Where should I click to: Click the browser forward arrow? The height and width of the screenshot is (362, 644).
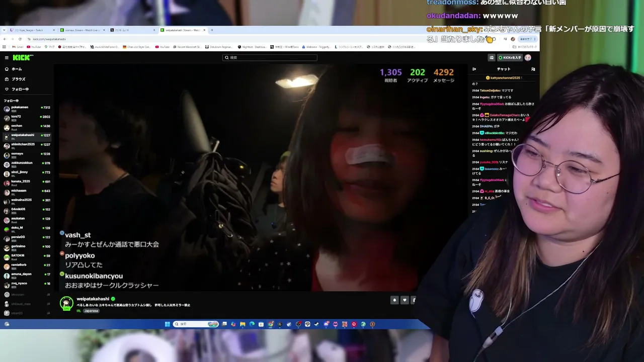[12, 39]
